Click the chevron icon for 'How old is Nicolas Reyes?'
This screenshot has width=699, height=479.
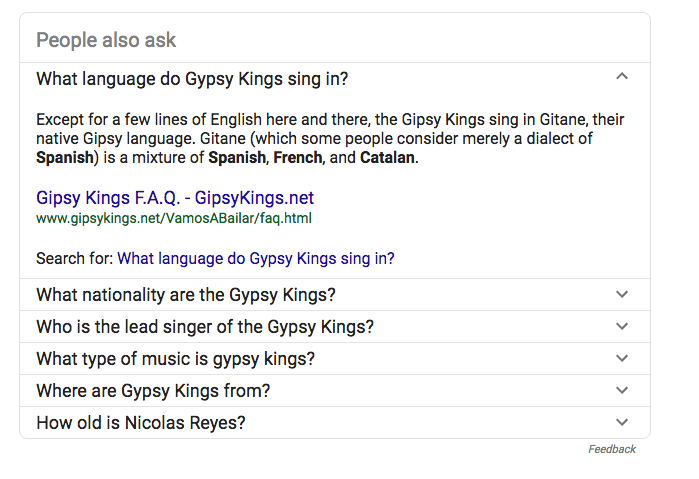point(622,422)
